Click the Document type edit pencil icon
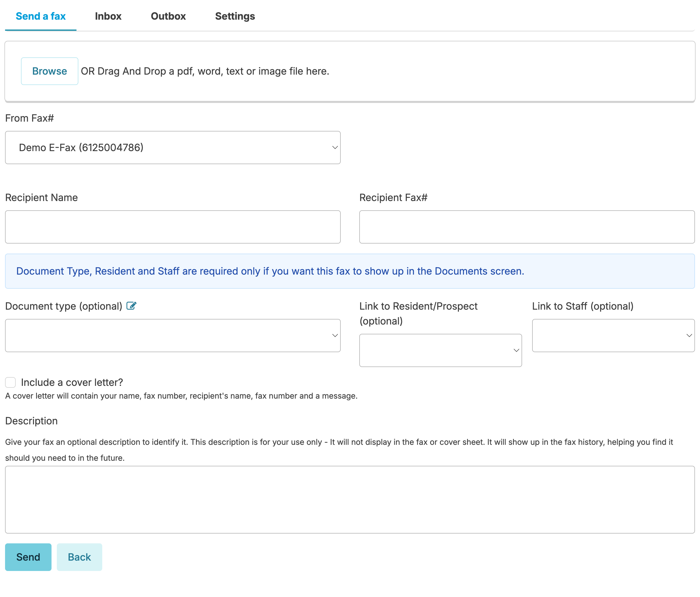700x597 pixels. [131, 306]
